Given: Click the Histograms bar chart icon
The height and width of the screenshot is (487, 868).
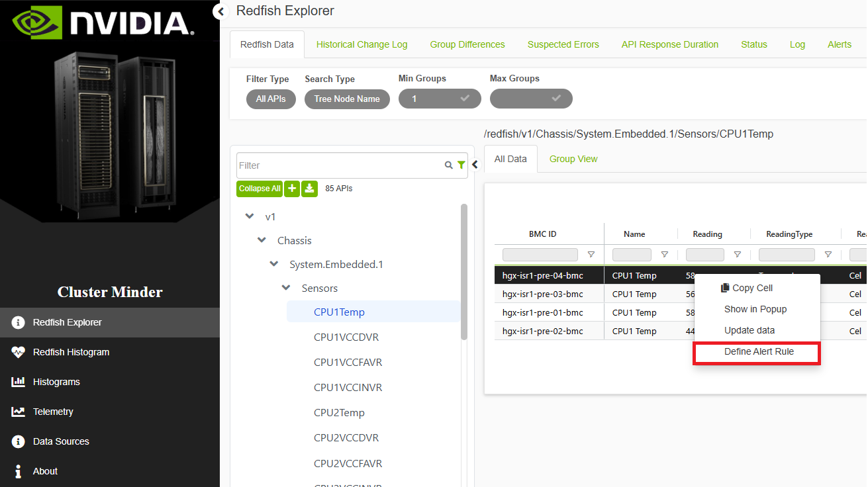Looking at the screenshot, I should pos(18,382).
